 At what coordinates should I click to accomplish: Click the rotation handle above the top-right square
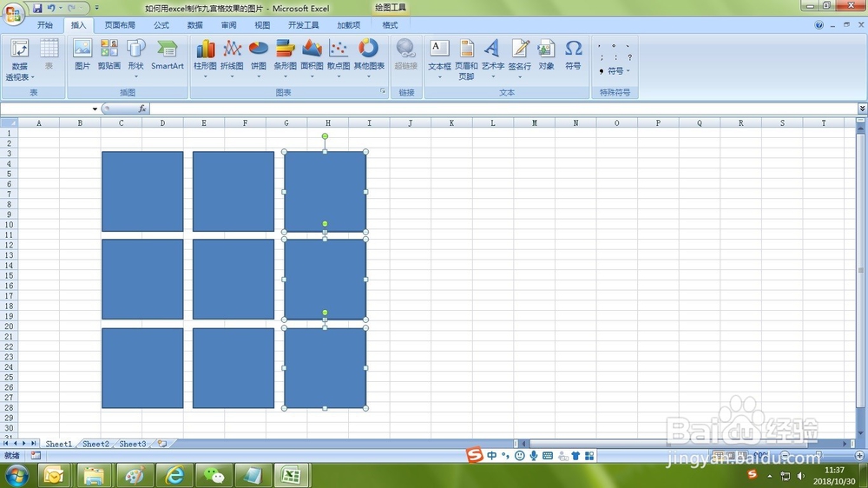325,136
